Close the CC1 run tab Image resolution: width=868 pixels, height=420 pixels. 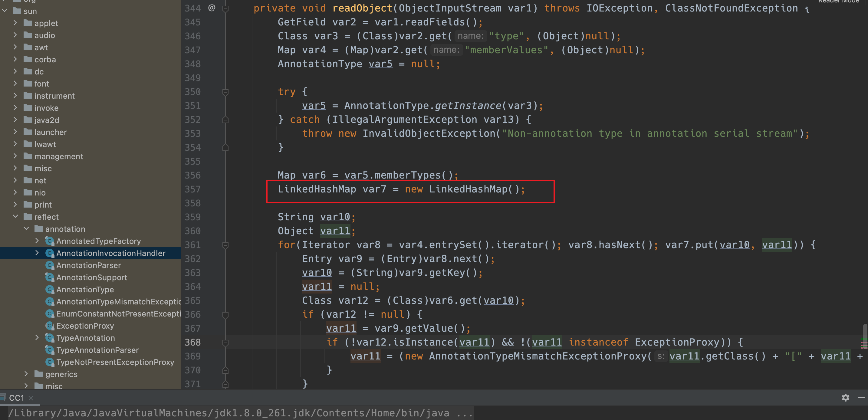coord(31,398)
